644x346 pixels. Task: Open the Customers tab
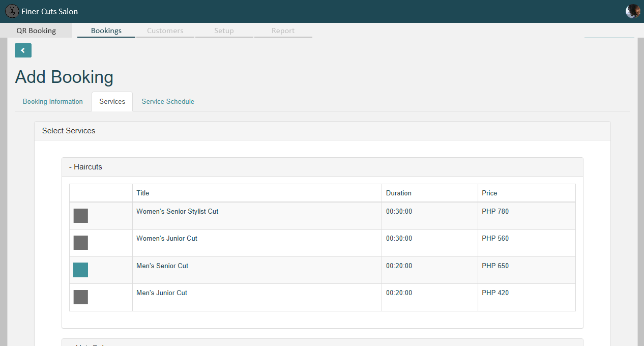[165, 31]
